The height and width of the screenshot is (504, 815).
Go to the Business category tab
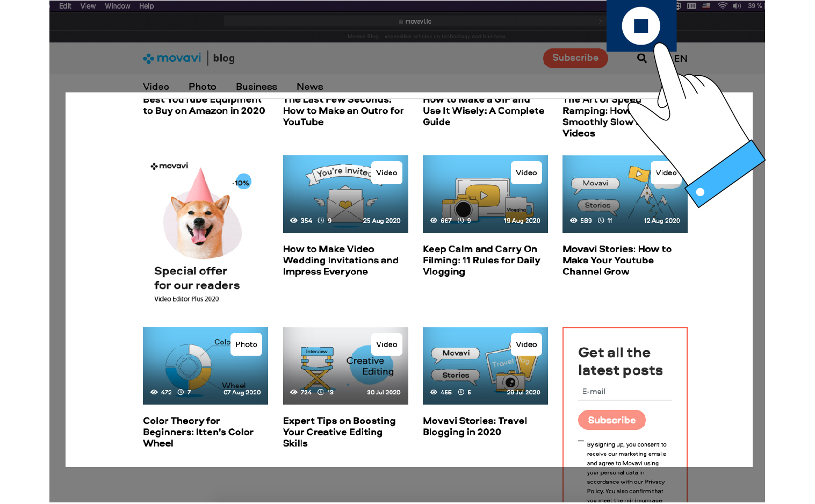[x=257, y=87]
